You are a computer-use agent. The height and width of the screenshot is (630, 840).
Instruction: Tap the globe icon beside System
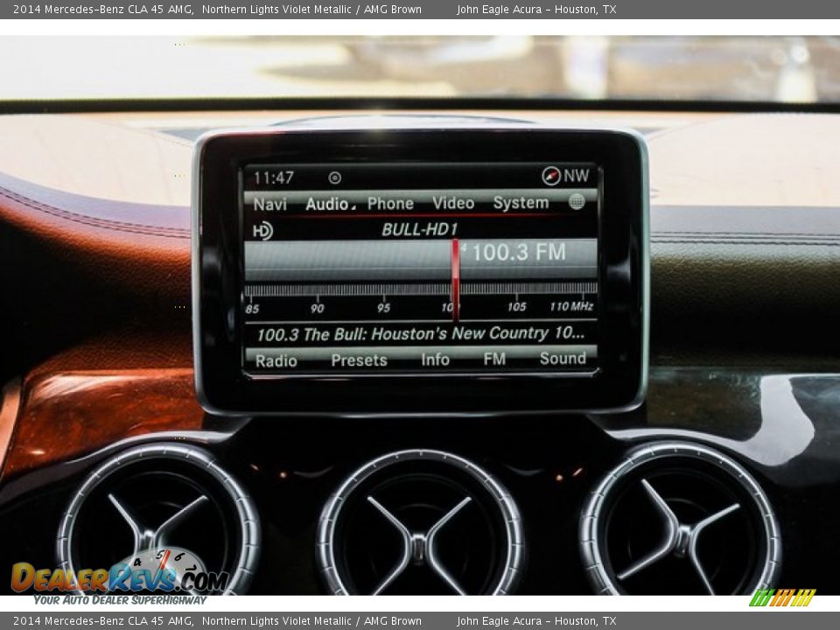tap(576, 201)
